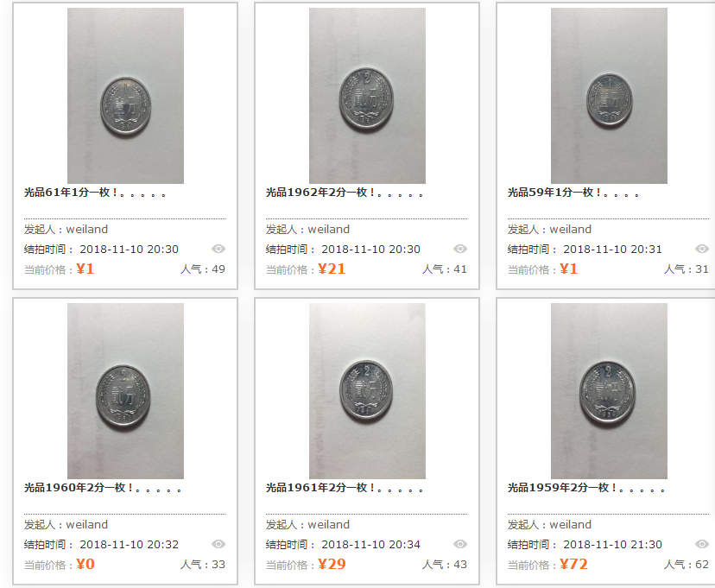Open the 光品1961年2分一枚 title link

[345, 488]
